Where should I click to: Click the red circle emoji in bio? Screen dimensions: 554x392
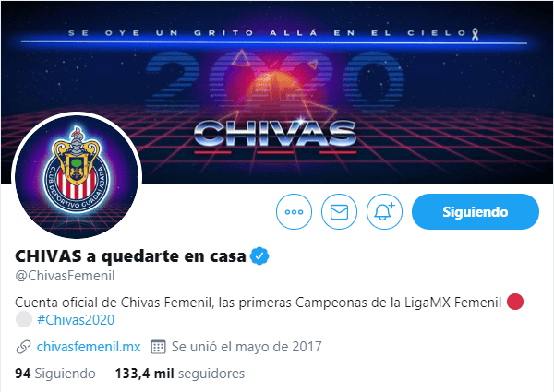click(515, 302)
